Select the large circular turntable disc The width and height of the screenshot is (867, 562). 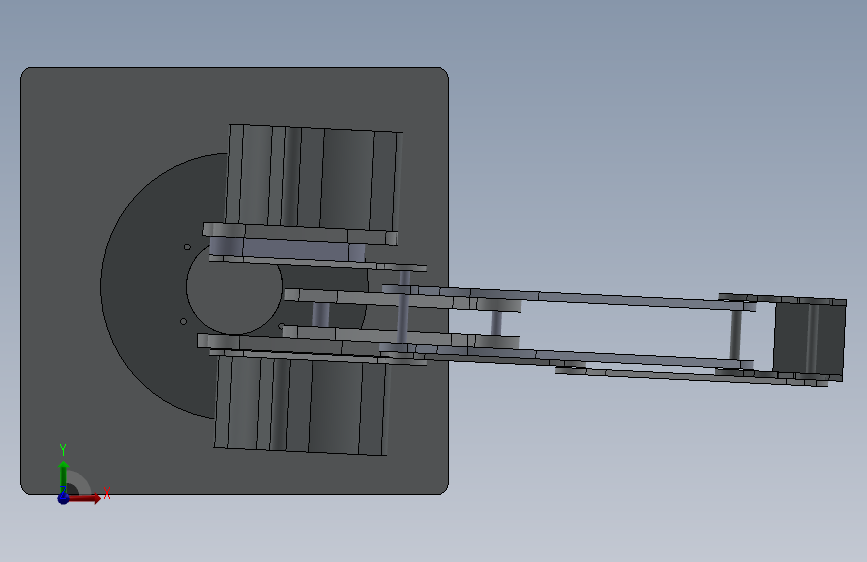tap(144, 288)
